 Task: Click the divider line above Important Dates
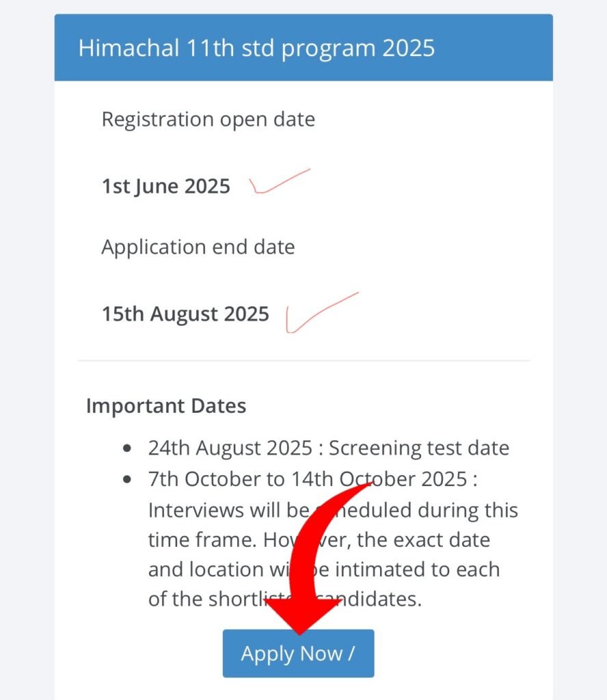pyautogui.click(x=303, y=360)
